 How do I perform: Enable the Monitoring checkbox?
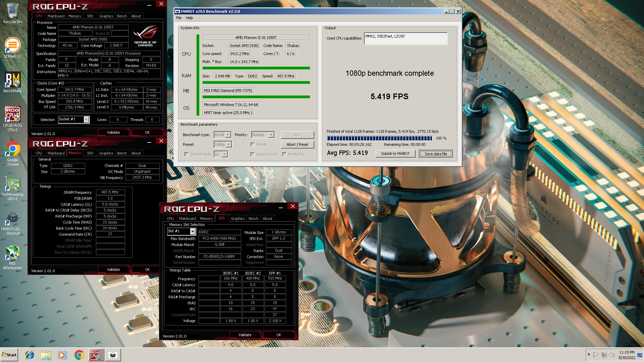(x=284, y=154)
